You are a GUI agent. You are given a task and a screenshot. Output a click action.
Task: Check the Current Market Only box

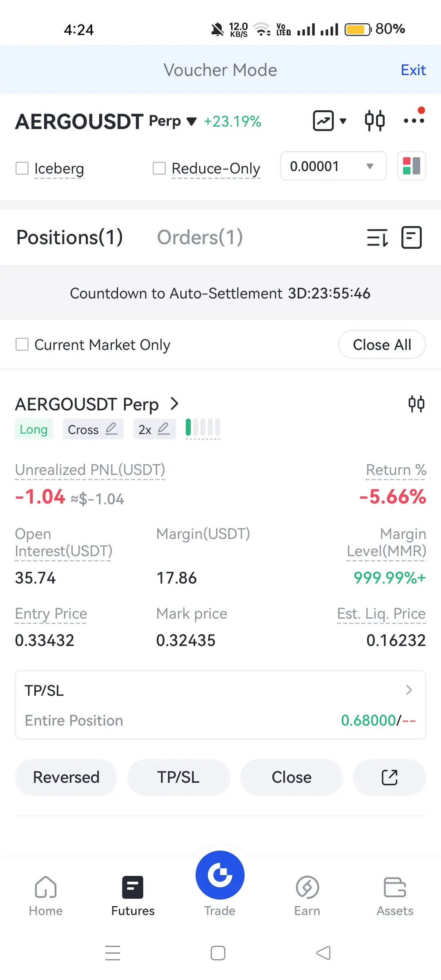[x=22, y=344]
